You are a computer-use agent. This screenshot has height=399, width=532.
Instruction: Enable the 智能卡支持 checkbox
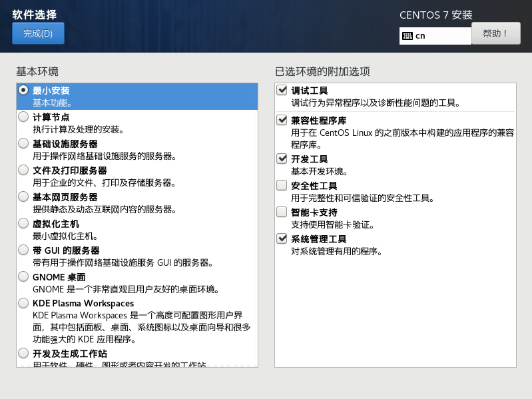[282, 212]
